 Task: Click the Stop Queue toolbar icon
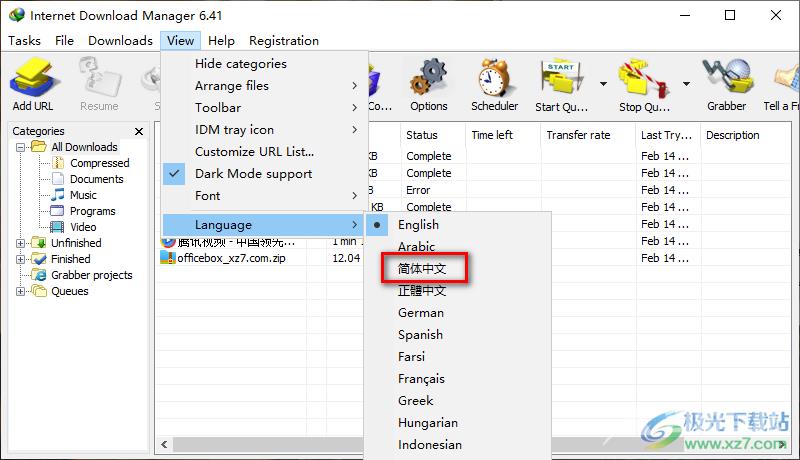(644, 79)
